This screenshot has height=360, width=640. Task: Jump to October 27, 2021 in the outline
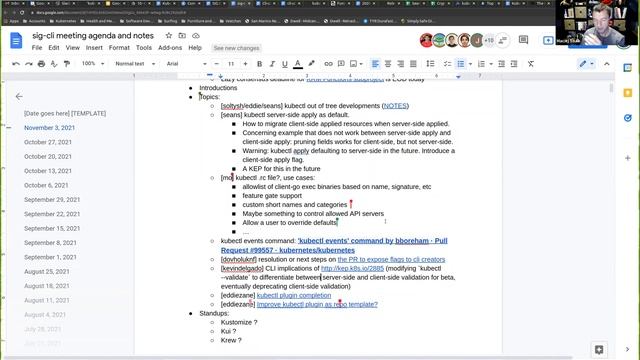tap(48, 142)
